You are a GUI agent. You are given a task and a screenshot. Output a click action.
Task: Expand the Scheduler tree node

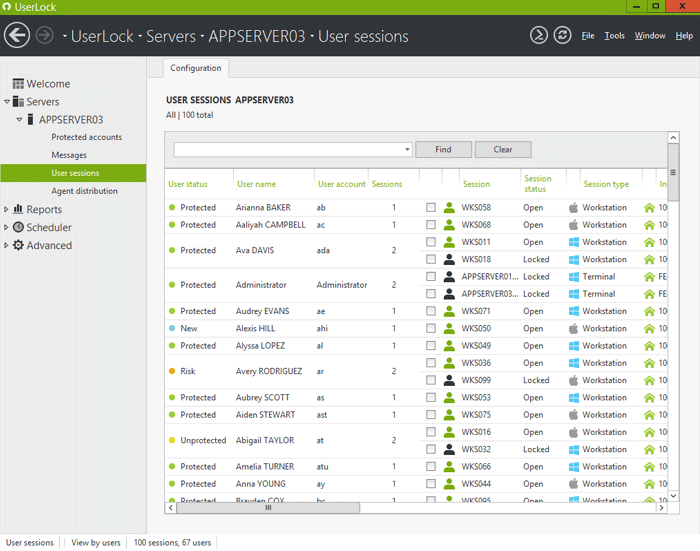pos(6,227)
